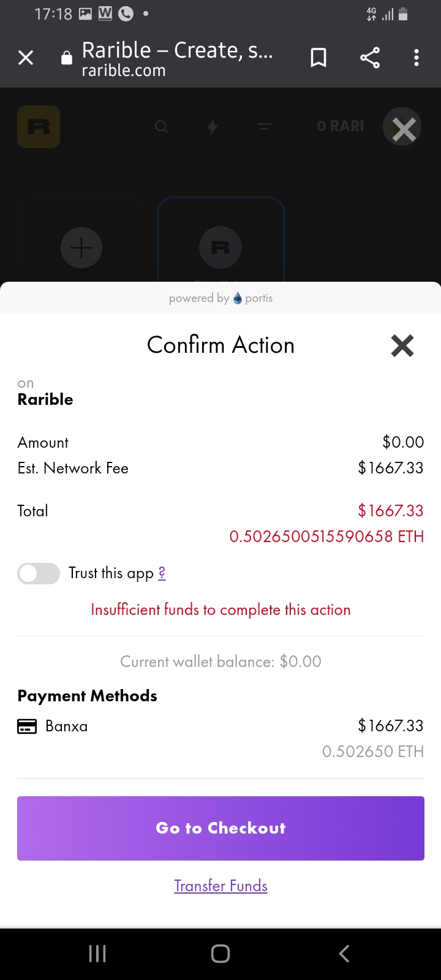Image resolution: width=441 pixels, height=980 pixels.
Task: Open the three-dot browser menu
Action: [x=417, y=58]
